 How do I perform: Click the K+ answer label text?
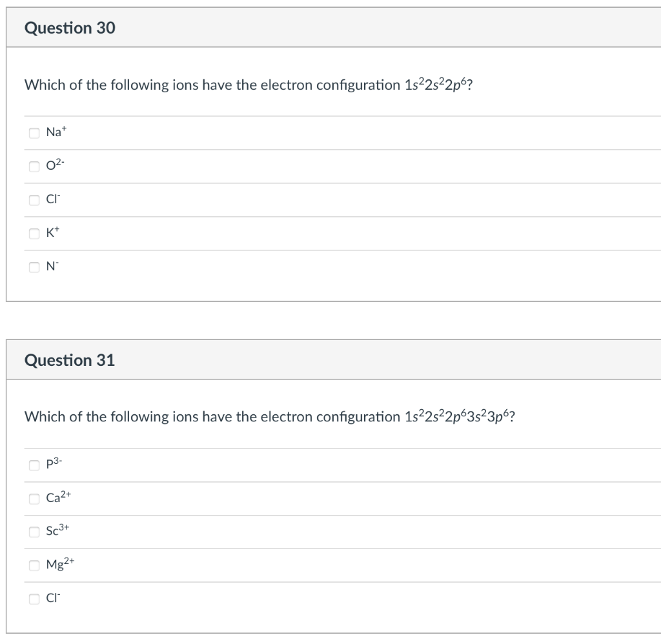52,234
